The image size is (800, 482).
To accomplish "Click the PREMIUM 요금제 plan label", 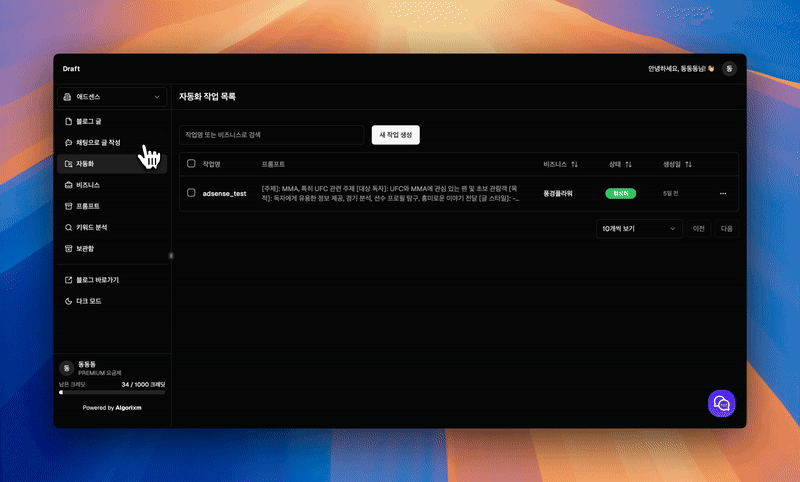I will tap(99, 373).
